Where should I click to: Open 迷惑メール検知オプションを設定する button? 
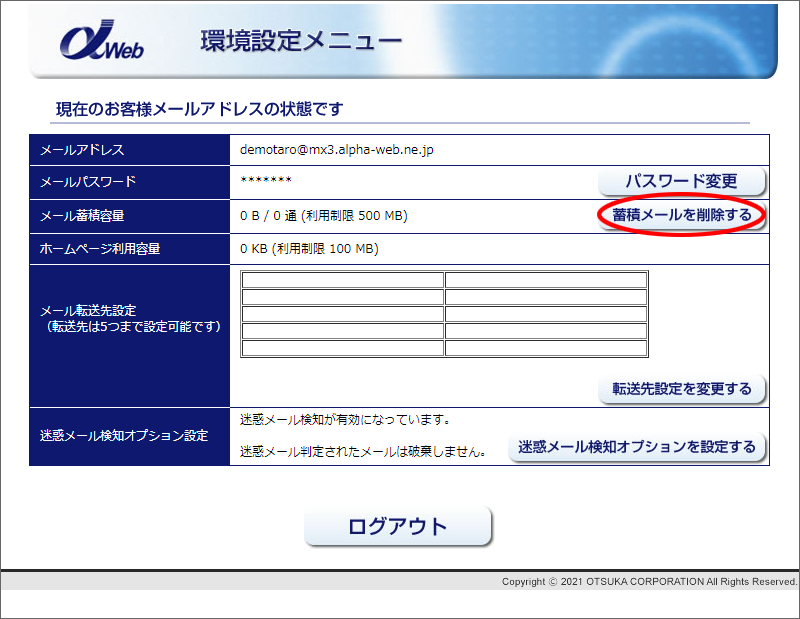[x=637, y=447]
